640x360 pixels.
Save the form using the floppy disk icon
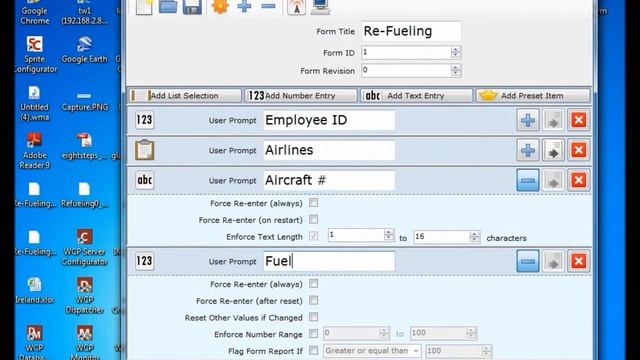[x=192, y=7]
